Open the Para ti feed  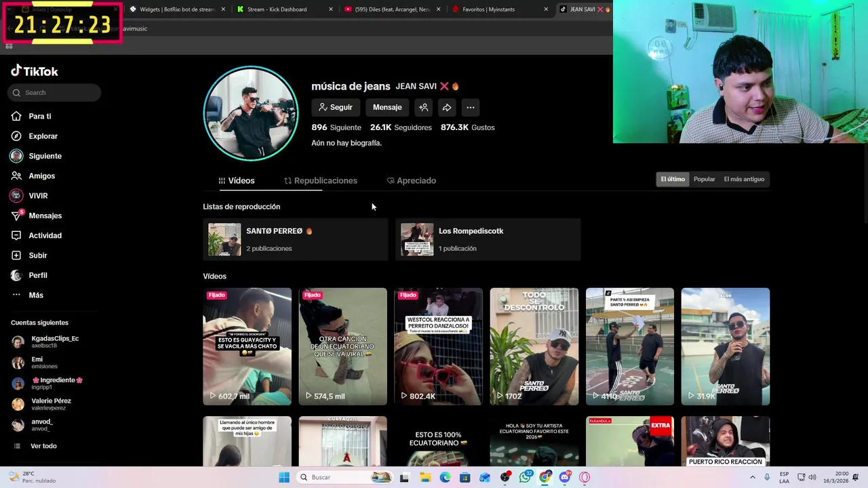point(31,116)
